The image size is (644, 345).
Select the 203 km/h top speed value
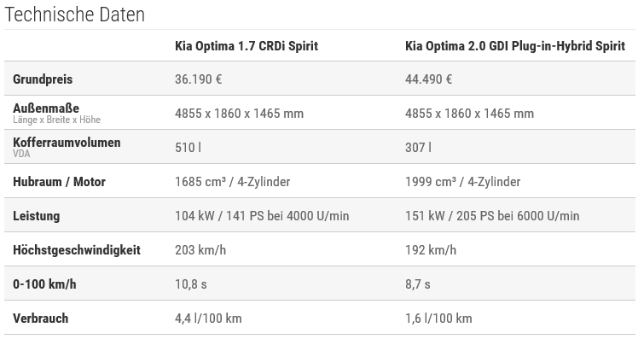(x=200, y=250)
